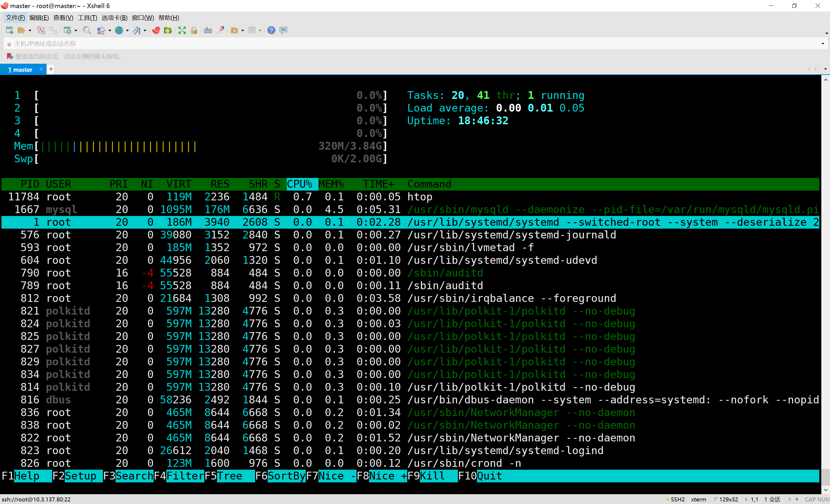The width and height of the screenshot is (830, 504).
Task: Click the red swirl Xshell icon
Action: point(156,30)
